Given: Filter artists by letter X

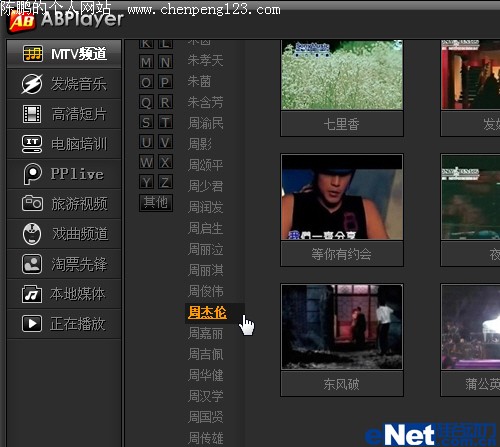Looking at the screenshot, I should 165,162.
